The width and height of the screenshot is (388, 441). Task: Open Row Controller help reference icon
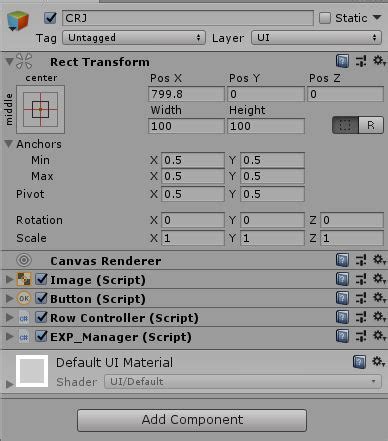pyautogui.click(x=342, y=317)
